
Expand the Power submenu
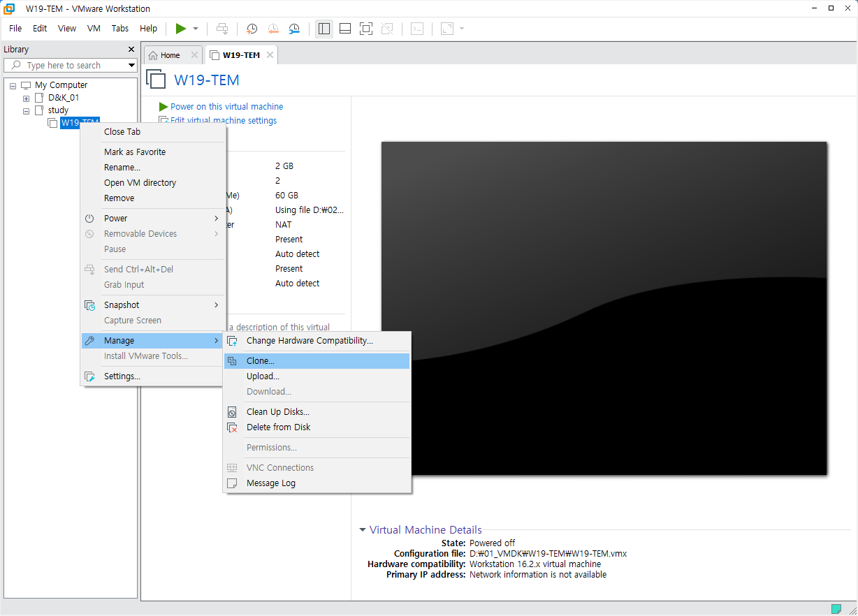click(153, 219)
